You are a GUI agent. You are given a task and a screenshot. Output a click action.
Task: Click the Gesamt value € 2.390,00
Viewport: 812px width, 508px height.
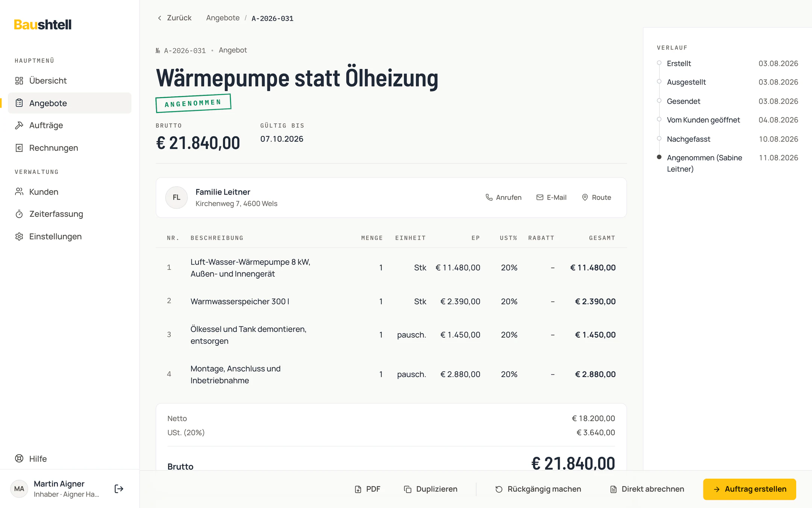595,301
